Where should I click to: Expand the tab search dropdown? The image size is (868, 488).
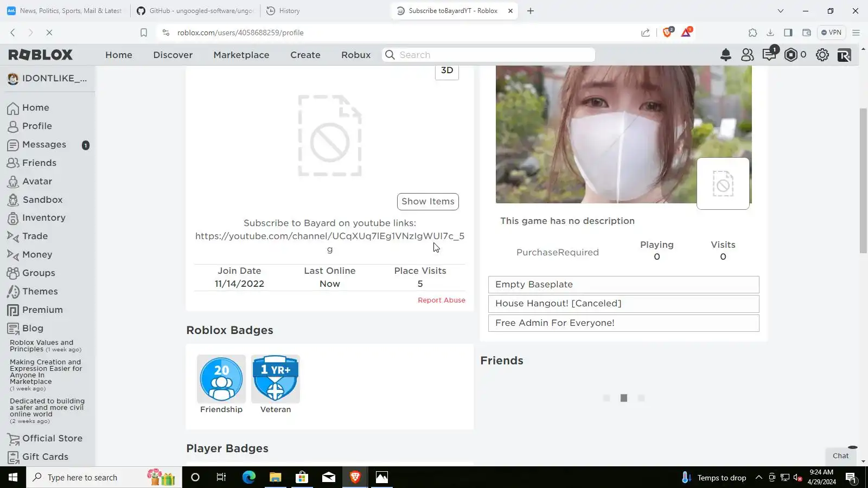coord(781,11)
